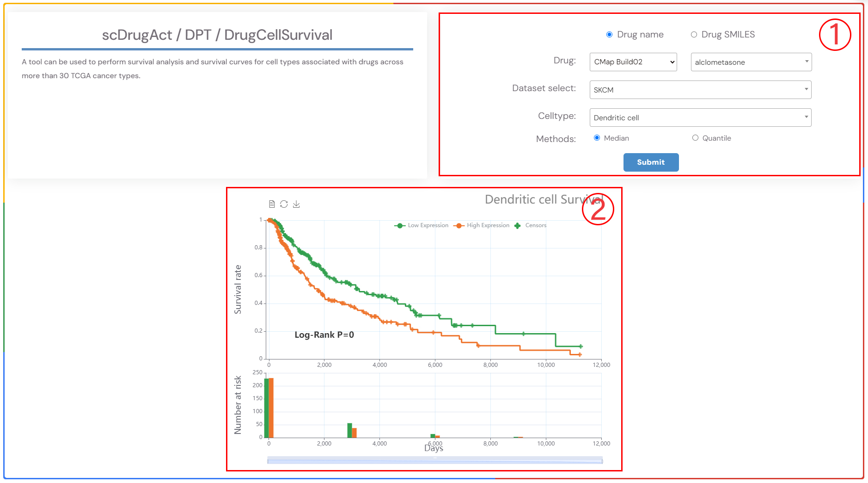Select the Median method radio button

[597, 138]
